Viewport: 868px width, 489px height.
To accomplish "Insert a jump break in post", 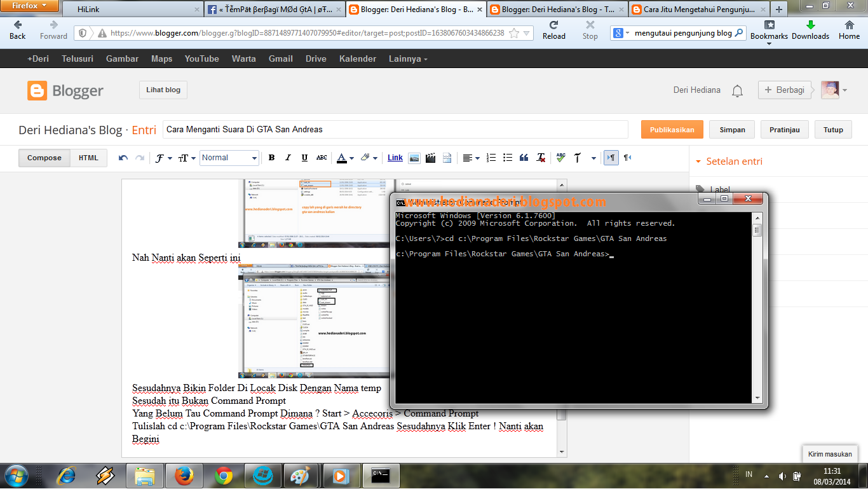I will 447,158.
